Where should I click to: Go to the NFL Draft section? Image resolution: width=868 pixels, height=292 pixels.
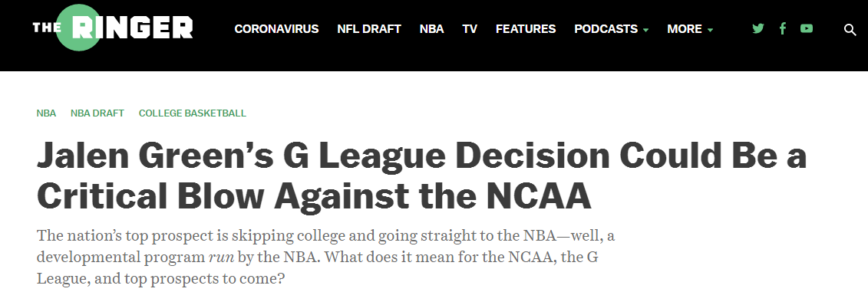tap(368, 29)
